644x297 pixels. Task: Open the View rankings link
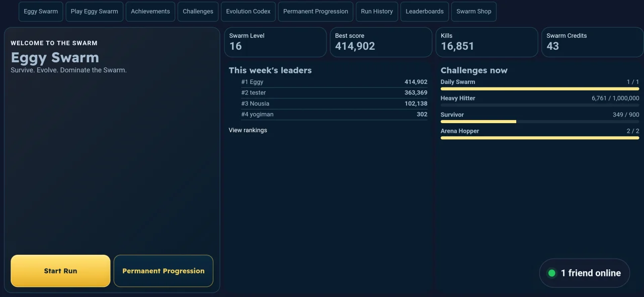pos(248,130)
